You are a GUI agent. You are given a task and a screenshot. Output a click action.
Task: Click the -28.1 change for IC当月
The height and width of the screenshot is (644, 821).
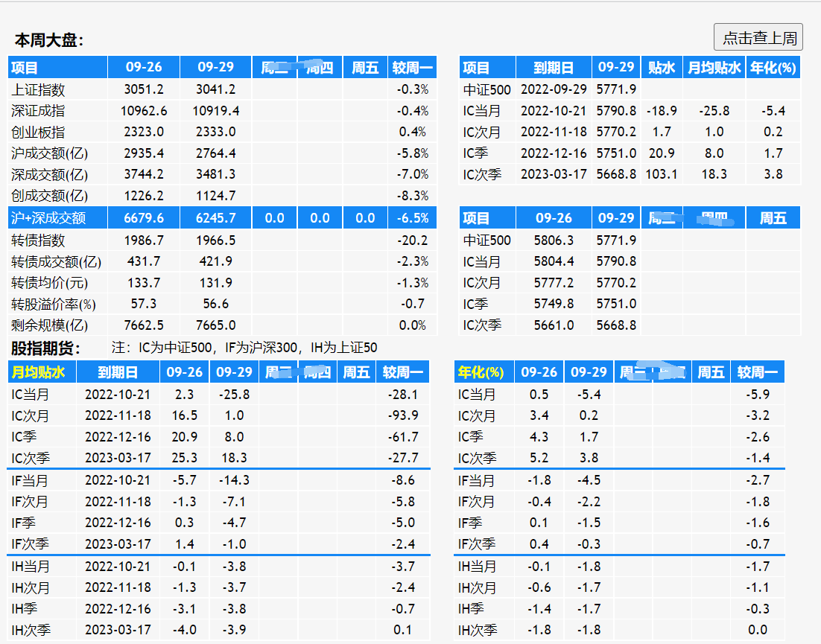click(x=402, y=395)
